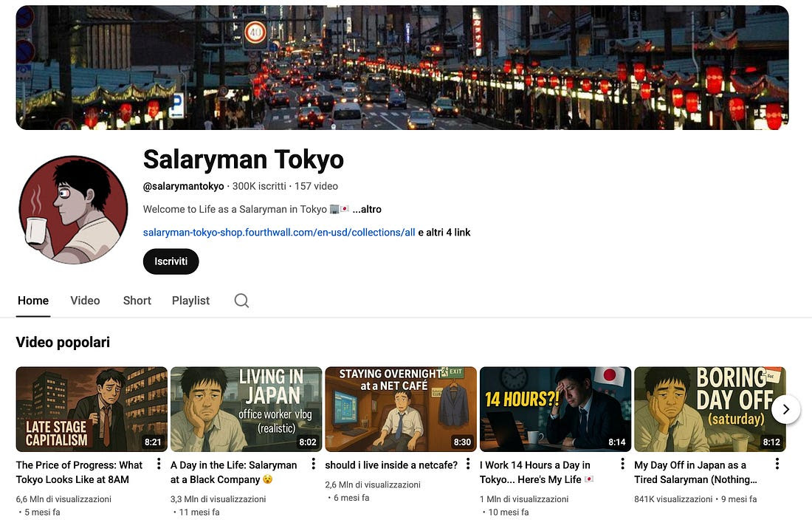Click the channel search magnifier icon
The image size is (812, 531).
click(x=241, y=301)
